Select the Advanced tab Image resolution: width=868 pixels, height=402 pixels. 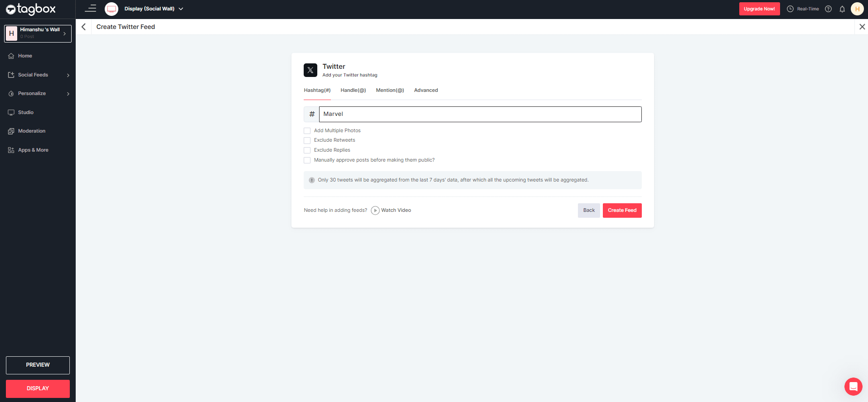pyautogui.click(x=426, y=91)
